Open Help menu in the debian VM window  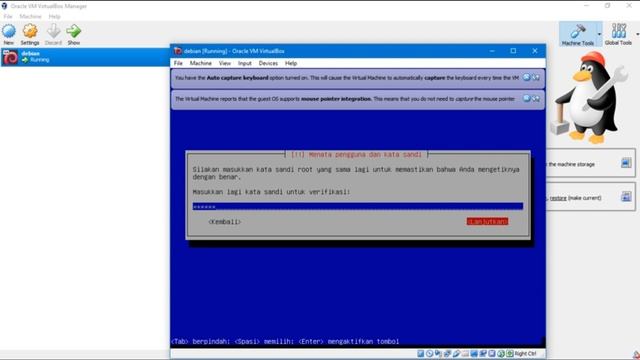point(291,63)
